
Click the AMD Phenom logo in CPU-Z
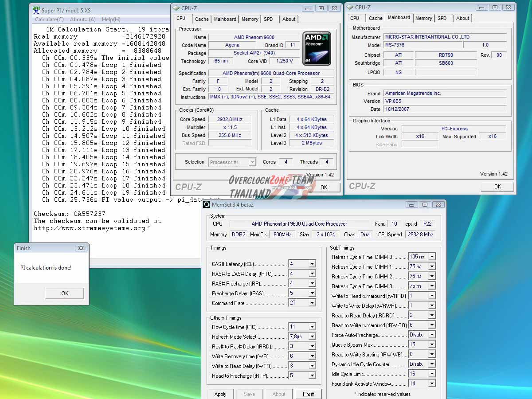coord(317,47)
